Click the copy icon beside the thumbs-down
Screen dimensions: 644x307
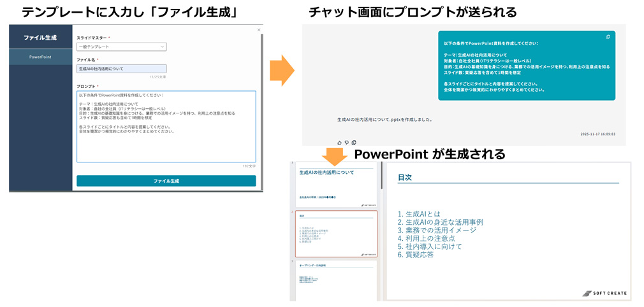coord(354,143)
